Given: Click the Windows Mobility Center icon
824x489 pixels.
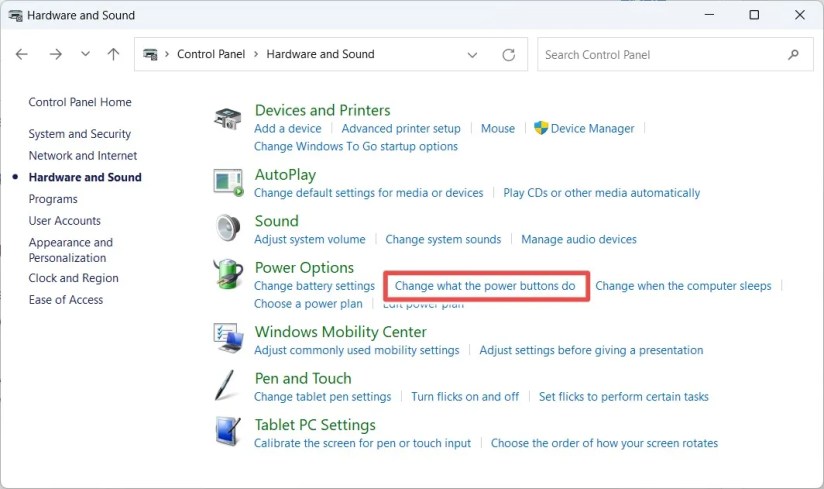Looking at the screenshot, I should 228,338.
